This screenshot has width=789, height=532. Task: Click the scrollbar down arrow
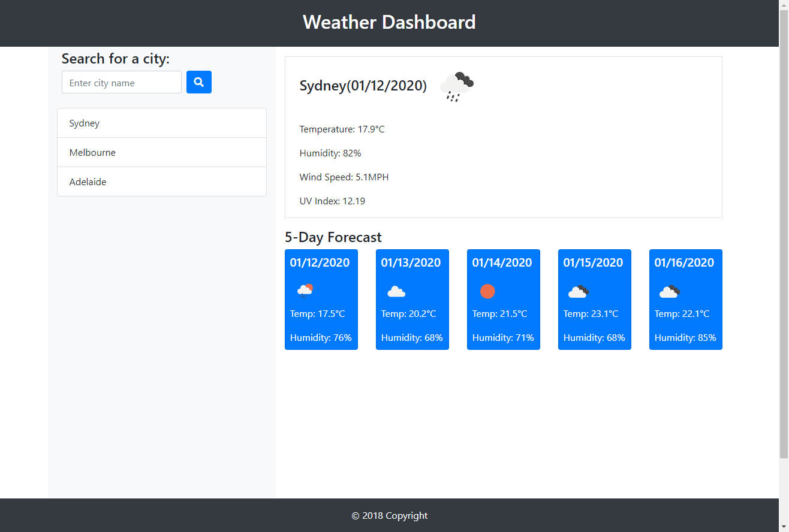[x=784, y=527]
